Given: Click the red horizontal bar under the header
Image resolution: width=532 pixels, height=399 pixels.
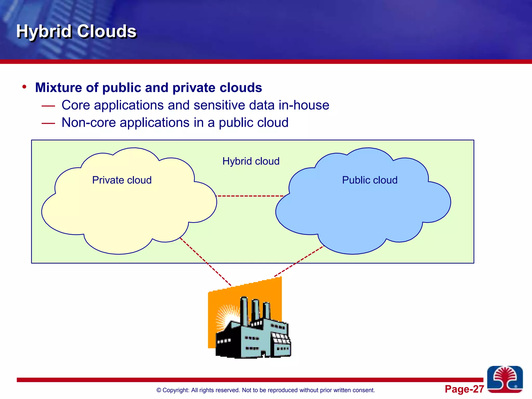Looking at the screenshot, I should click(x=266, y=62).
